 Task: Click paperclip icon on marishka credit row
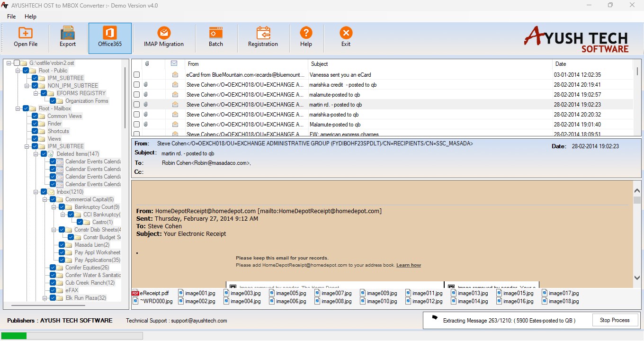click(x=146, y=85)
